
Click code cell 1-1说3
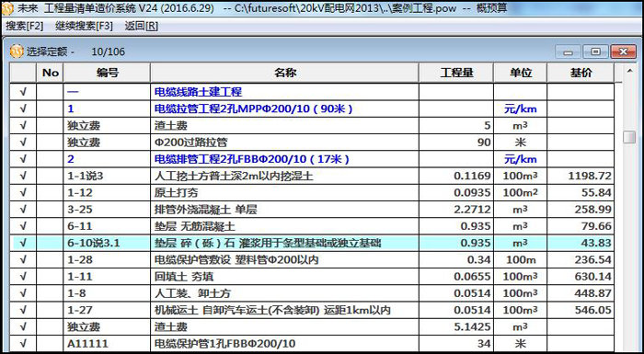pos(107,176)
